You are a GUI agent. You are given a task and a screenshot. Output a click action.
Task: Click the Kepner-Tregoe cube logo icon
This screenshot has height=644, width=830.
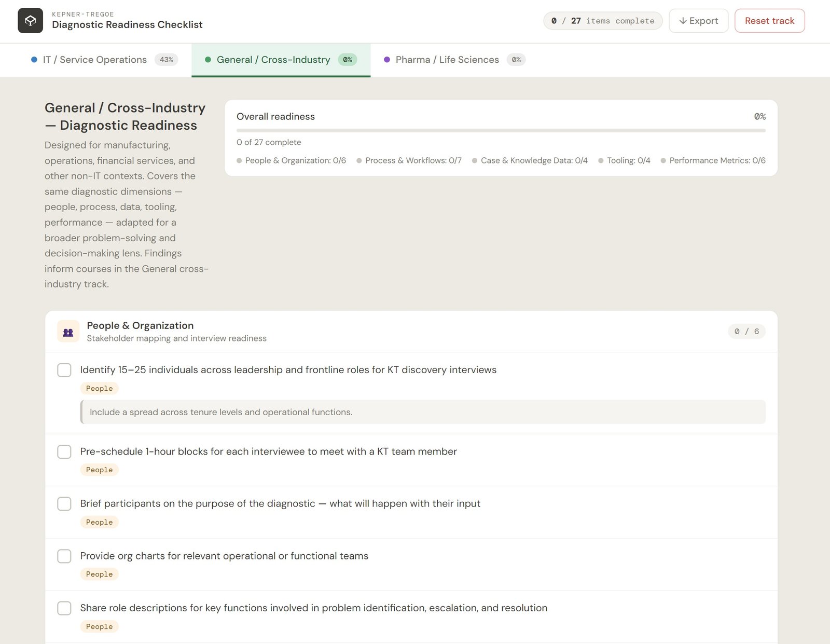[x=30, y=21]
